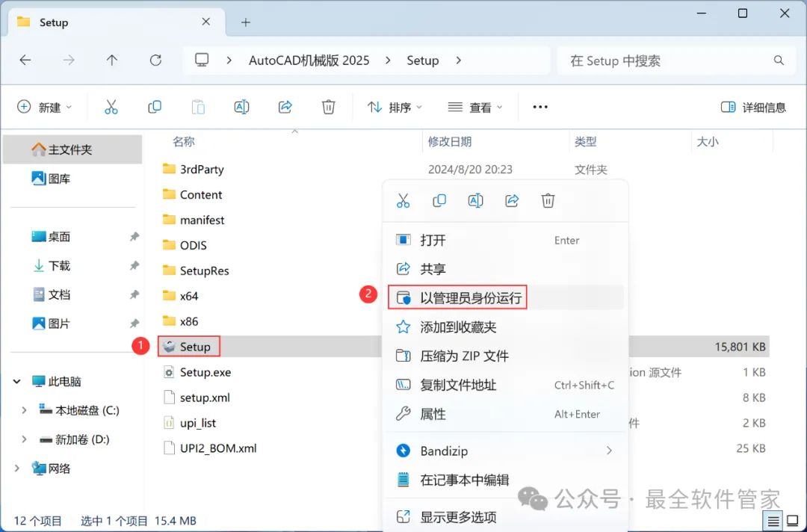Open the three-dot more options menu
807x532 pixels.
[540, 107]
